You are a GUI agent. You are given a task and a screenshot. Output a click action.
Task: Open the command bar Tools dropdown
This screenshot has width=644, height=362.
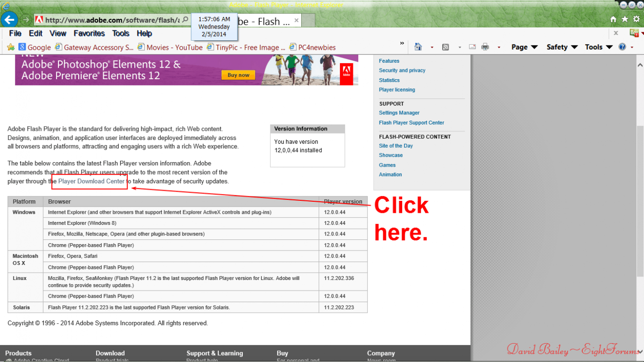pos(599,47)
